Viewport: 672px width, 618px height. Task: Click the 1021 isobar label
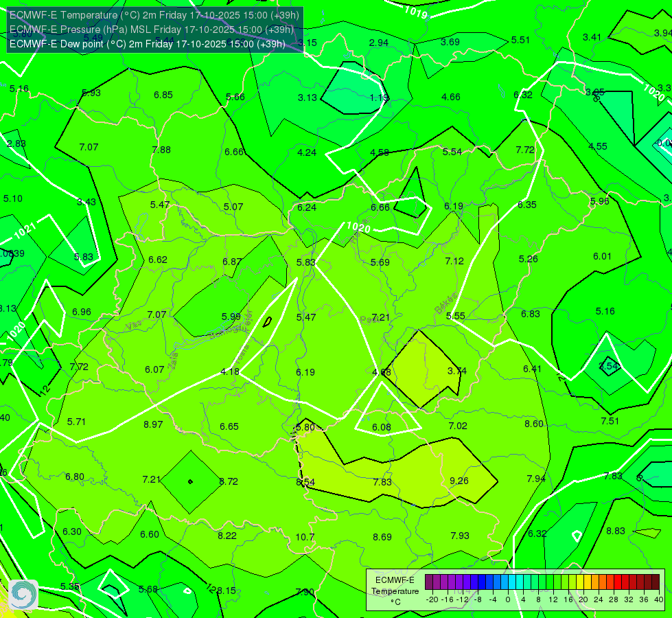[x=25, y=231]
